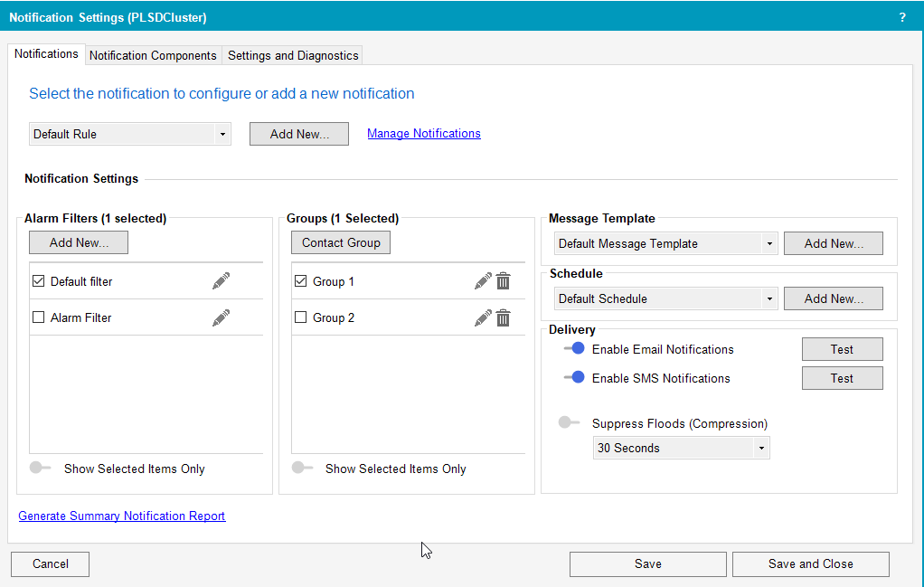Turn on Suppress Floods compression toggle
Viewport: 924px width, 587px height.
coord(569,422)
